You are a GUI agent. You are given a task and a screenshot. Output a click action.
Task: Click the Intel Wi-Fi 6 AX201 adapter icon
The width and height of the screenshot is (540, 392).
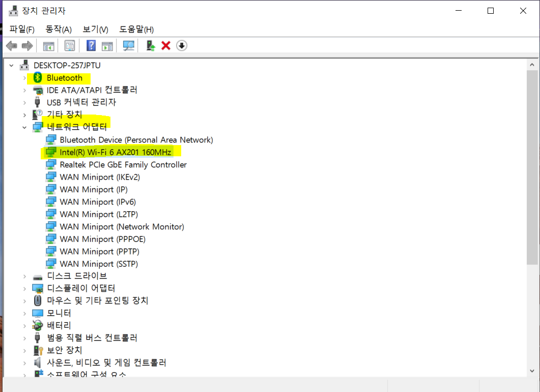(51, 152)
